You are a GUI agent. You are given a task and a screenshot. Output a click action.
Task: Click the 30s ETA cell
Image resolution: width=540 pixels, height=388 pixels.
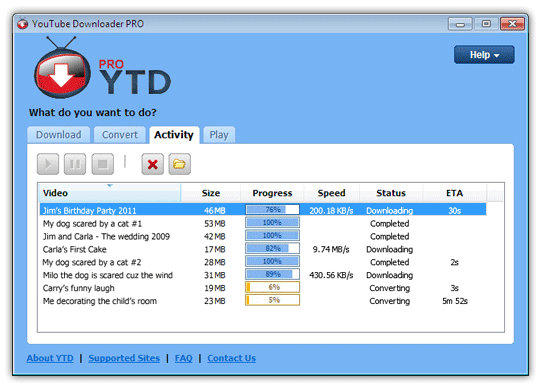pyautogui.click(x=455, y=211)
